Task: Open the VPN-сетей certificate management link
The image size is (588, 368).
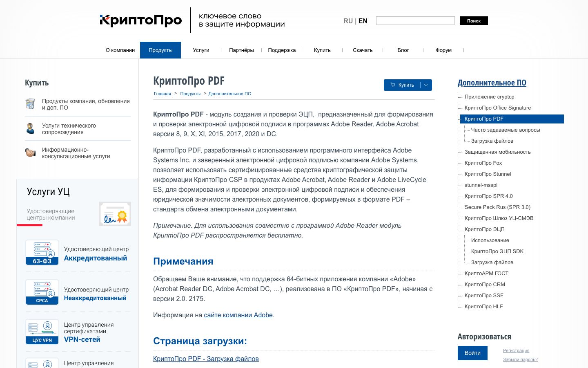Action: coord(82,339)
